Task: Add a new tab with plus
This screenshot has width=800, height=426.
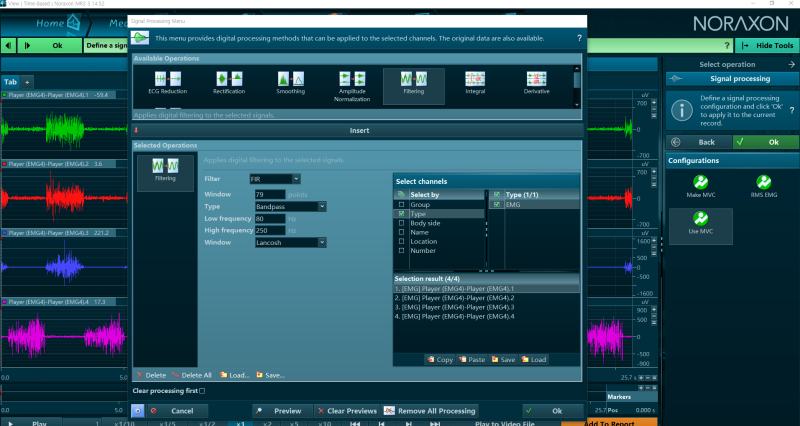Action: (x=27, y=82)
